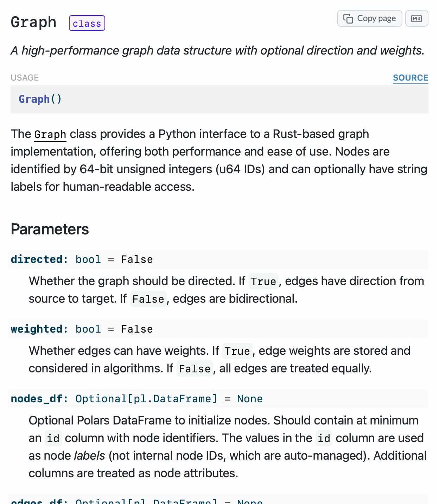The image size is (439, 504).
Task: Open the SOURCE link
Action: 410,78
